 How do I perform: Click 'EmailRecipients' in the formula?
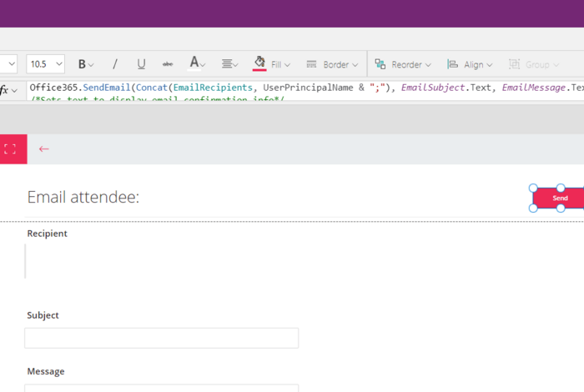pyautogui.click(x=213, y=88)
